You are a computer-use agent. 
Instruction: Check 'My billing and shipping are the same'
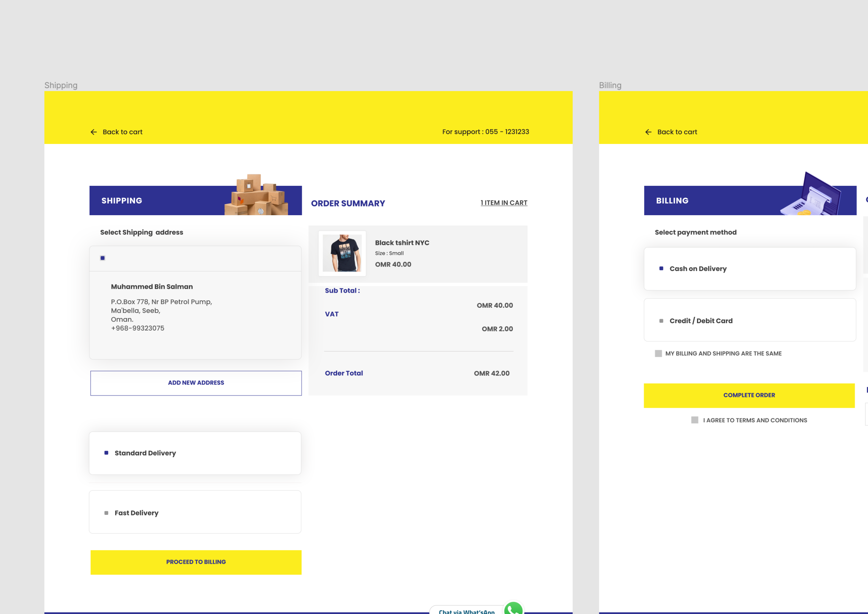tap(659, 353)
